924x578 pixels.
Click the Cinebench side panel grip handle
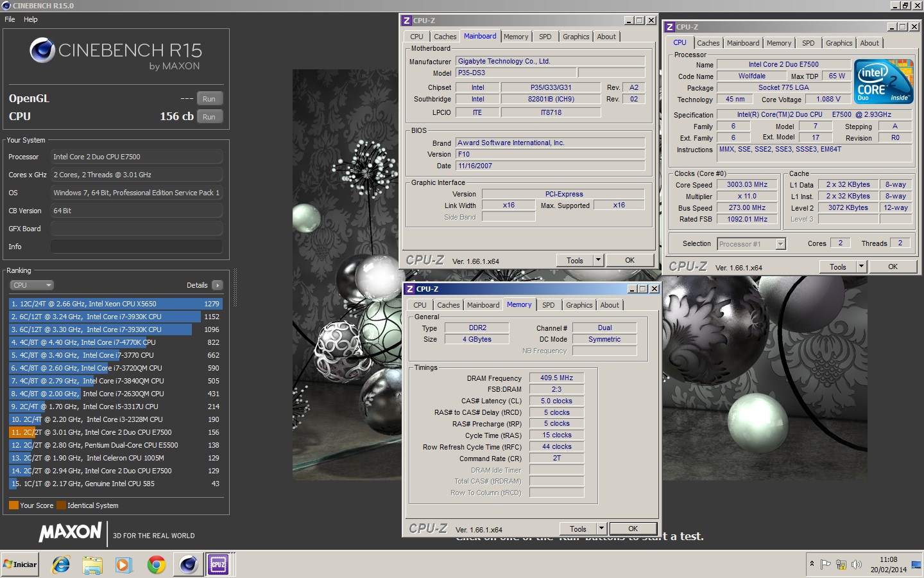coord(235,288)
